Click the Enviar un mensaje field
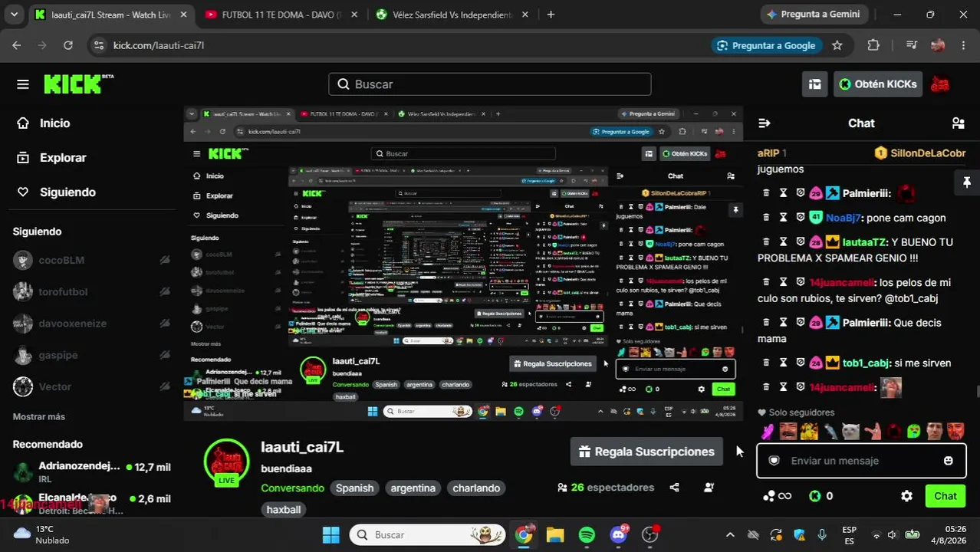The image size is (980, 552). click(860, 461)
